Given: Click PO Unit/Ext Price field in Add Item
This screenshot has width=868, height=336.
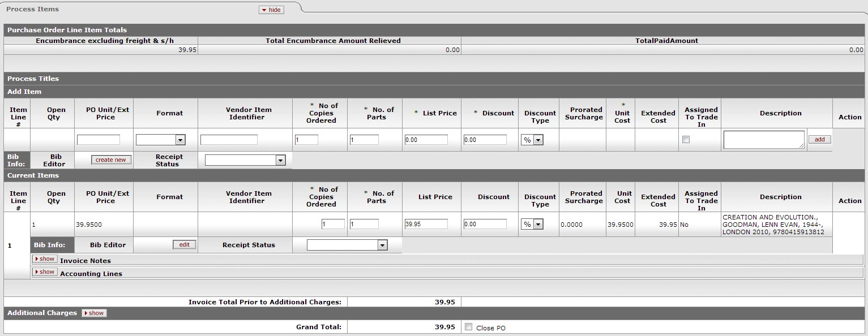Looking at the screenshot, I should tap(99, 140).
